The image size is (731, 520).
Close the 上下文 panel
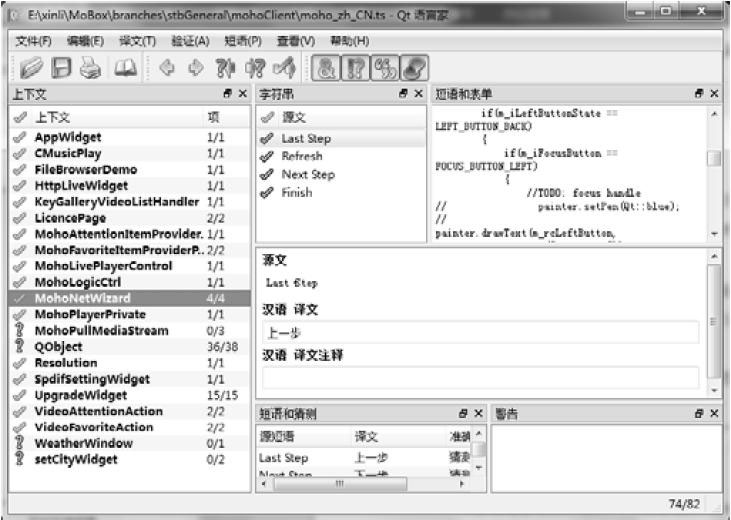[x=243, y=94]
